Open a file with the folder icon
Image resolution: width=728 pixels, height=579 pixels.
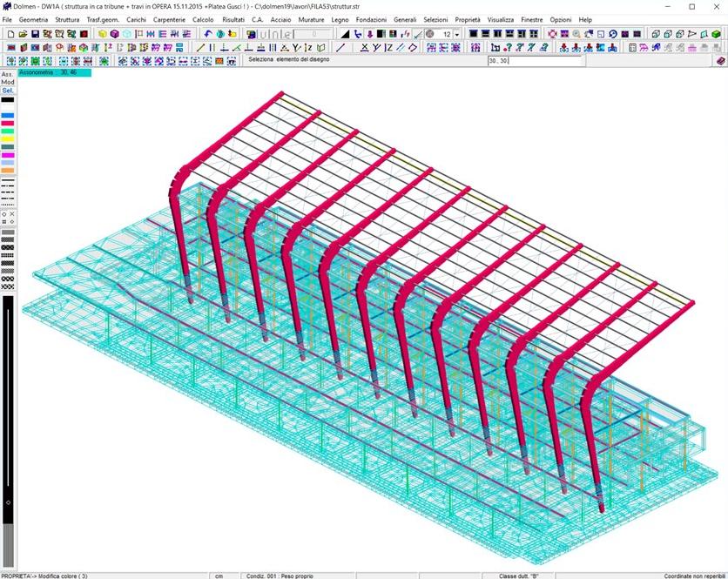23,34
